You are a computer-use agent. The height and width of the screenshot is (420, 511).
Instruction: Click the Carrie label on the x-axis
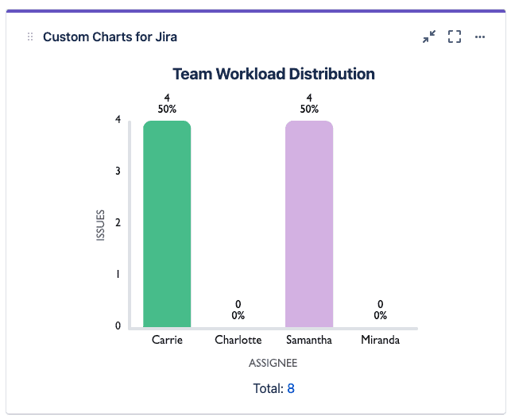167,340
